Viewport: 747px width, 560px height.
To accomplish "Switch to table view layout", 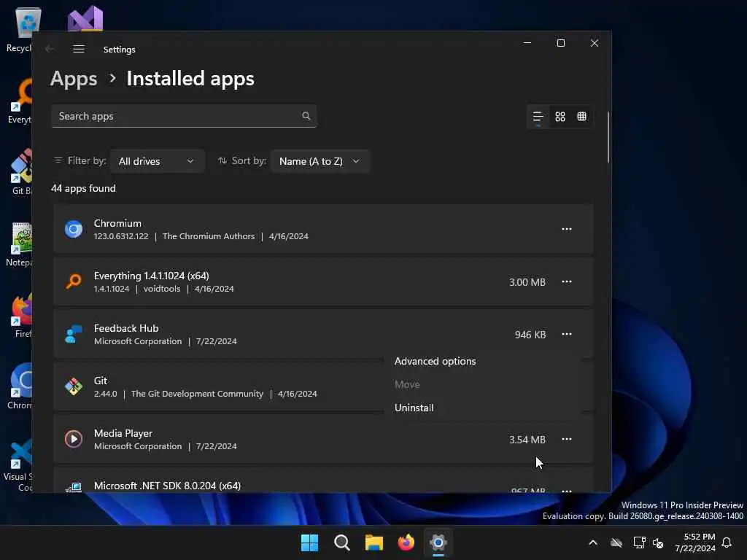I will click(x=581, y=117).
